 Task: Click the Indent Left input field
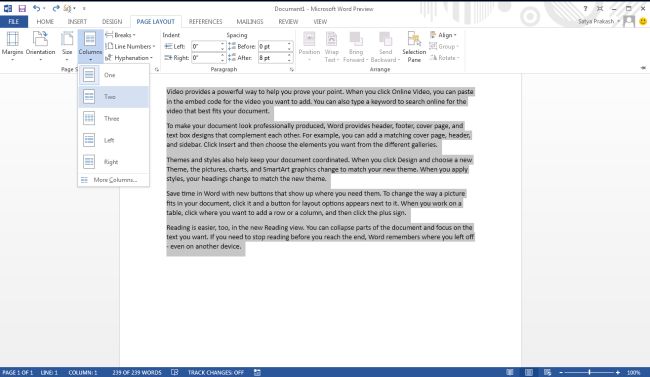click(x=205, y=46)
